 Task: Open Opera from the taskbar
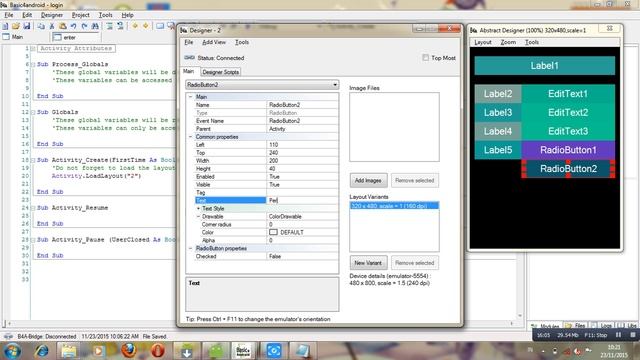(158, 351)
